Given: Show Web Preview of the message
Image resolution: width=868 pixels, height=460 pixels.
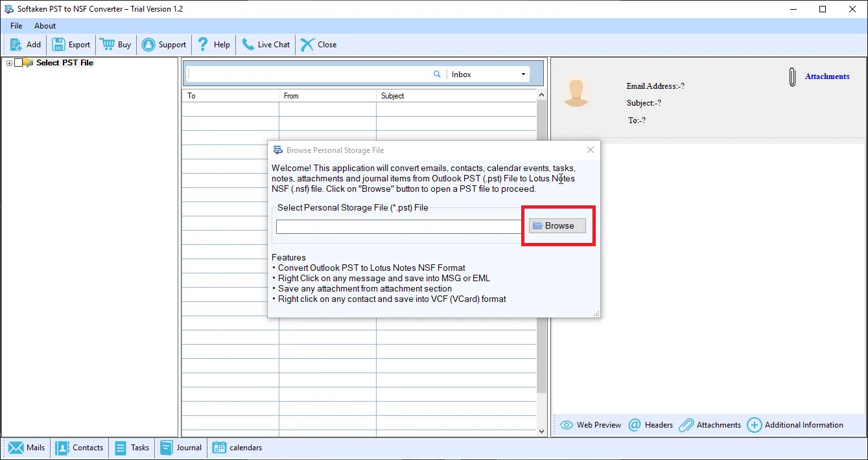Looking at the screenshot, I should 591,425.
